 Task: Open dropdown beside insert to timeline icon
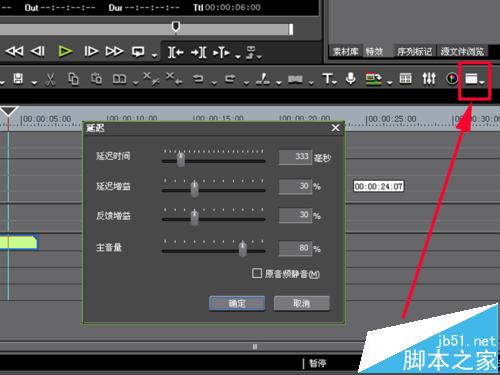point(238,56)
